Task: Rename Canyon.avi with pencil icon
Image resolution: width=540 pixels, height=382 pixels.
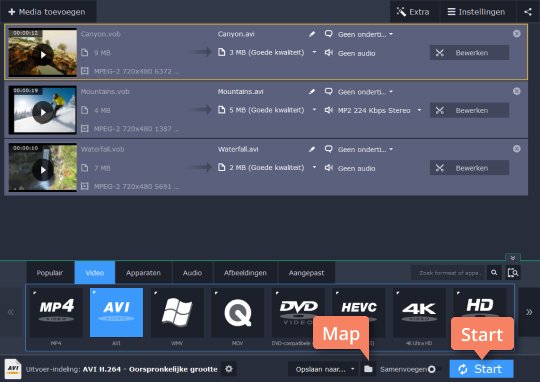Action: tap(312, 34)
